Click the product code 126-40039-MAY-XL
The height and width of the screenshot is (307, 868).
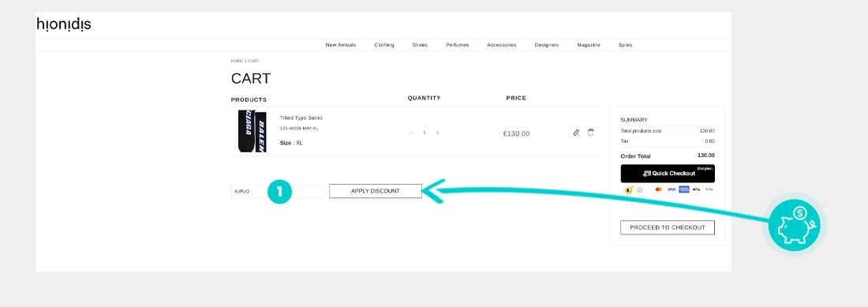[299, 129]
